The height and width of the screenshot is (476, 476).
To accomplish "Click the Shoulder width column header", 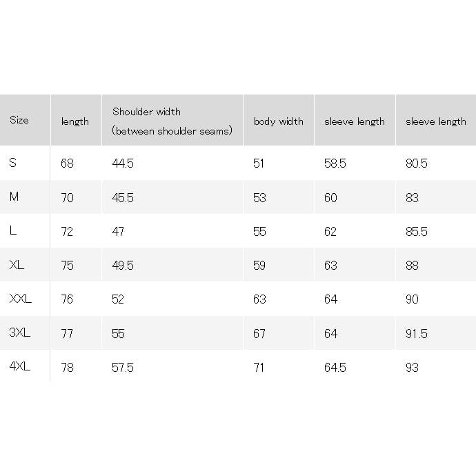I will [172, 121].
